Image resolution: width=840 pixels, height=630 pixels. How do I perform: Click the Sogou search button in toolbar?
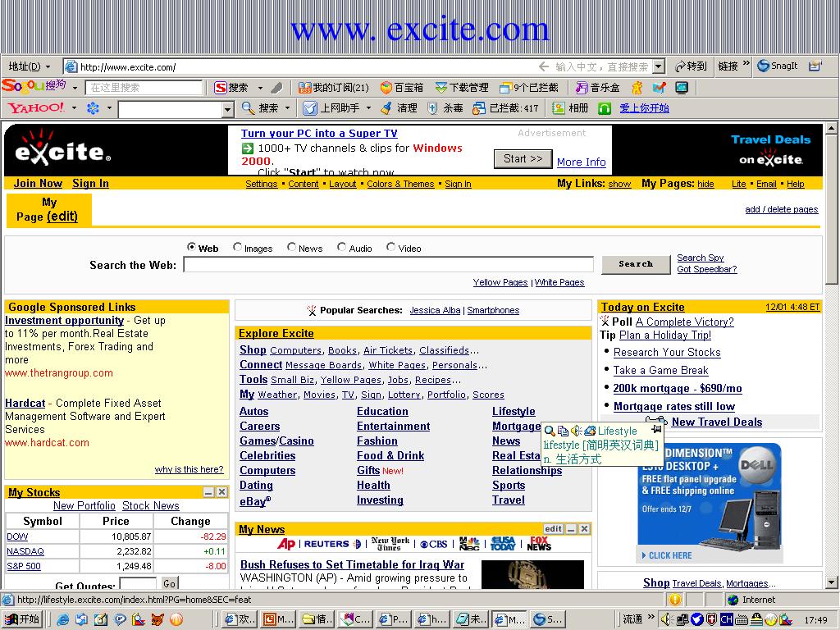[231, 87]
